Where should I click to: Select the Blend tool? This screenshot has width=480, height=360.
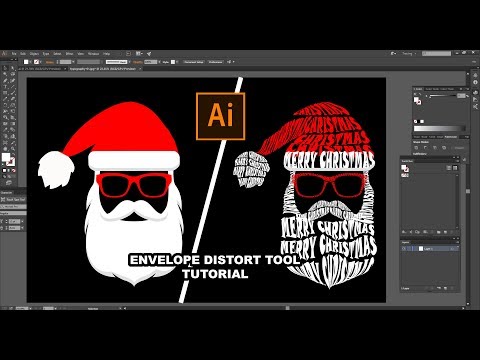[x=13, y=130]
